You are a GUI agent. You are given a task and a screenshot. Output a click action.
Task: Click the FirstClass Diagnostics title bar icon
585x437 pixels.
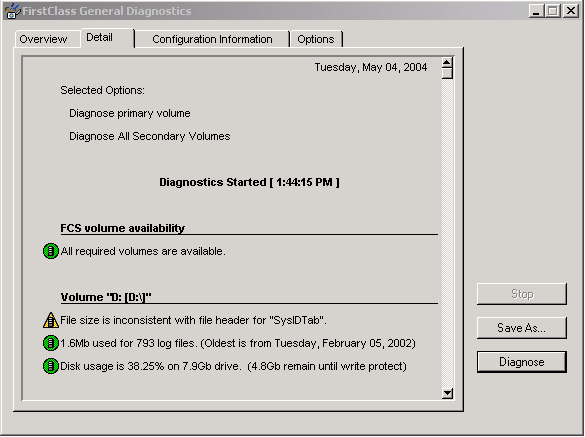[12, 11]
